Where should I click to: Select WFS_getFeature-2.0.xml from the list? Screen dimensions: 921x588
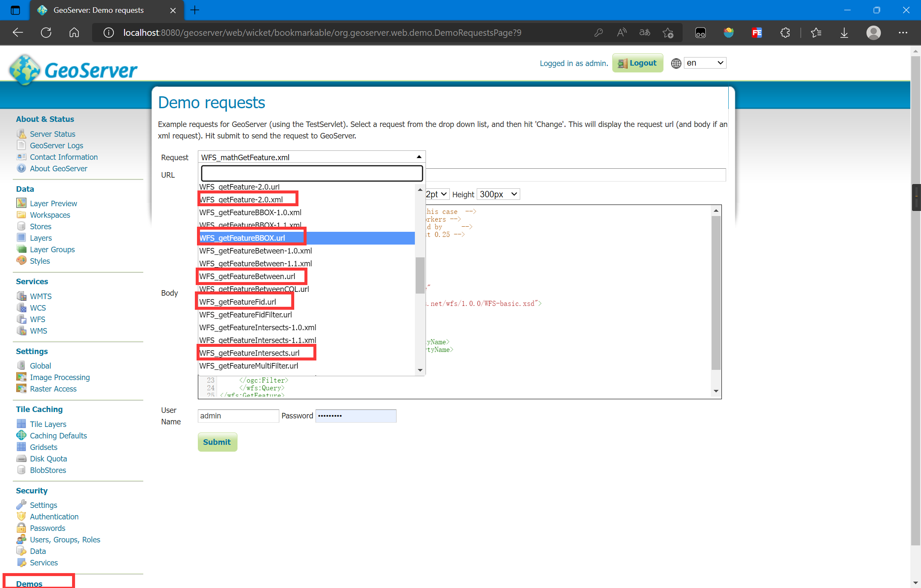(241, 199)
